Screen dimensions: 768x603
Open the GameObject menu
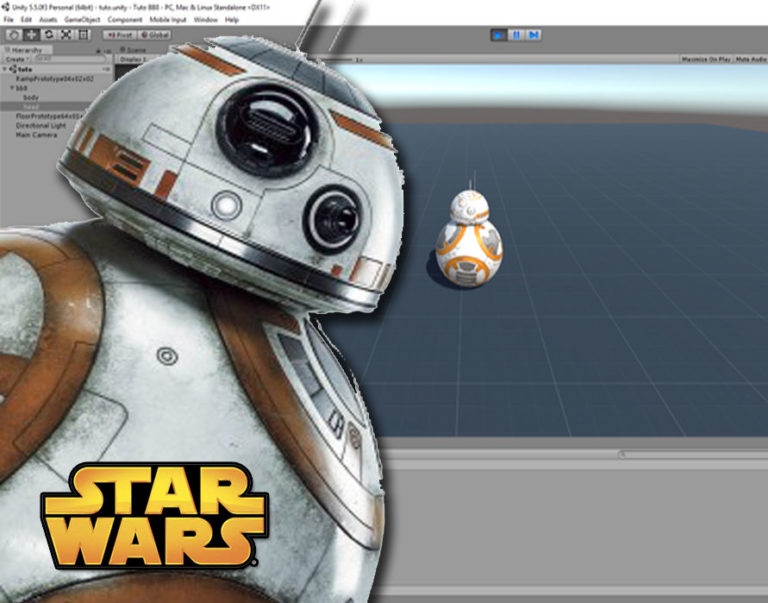pos(82,20)
